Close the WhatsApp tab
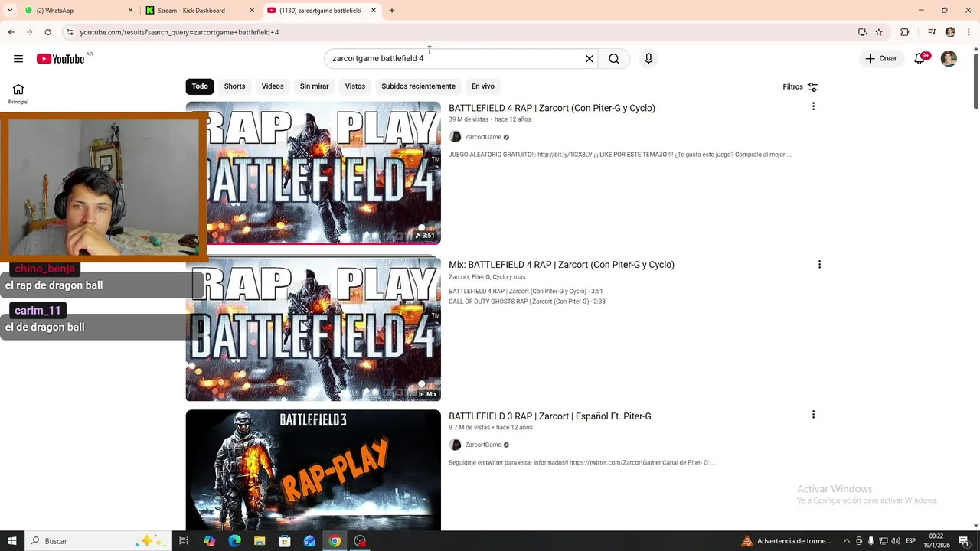Screen dimensions: 980x551 pyautogui.click(x=130, y=11)
